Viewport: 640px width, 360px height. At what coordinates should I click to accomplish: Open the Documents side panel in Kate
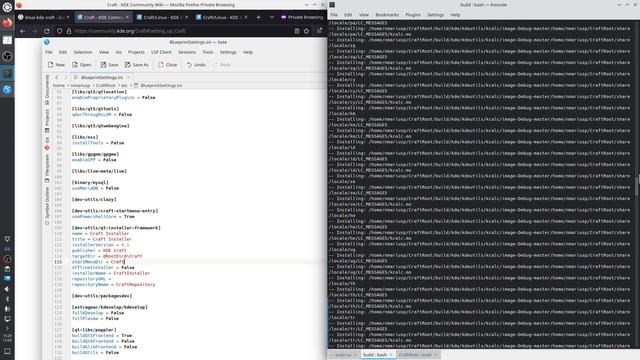click(47, 90)
